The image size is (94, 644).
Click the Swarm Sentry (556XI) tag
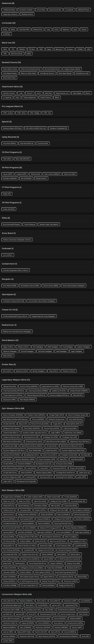tap(51, 285)
